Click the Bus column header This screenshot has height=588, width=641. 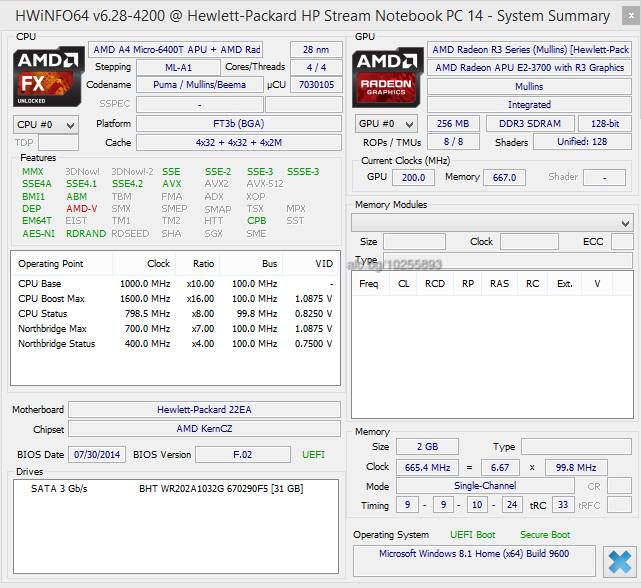pos(251,264)
